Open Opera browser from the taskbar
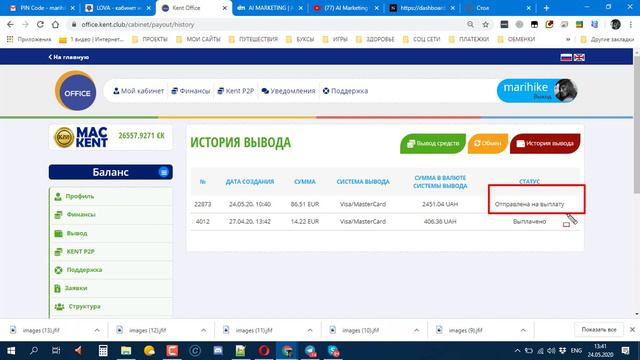640x360 pixels. (x=264, y=351)
